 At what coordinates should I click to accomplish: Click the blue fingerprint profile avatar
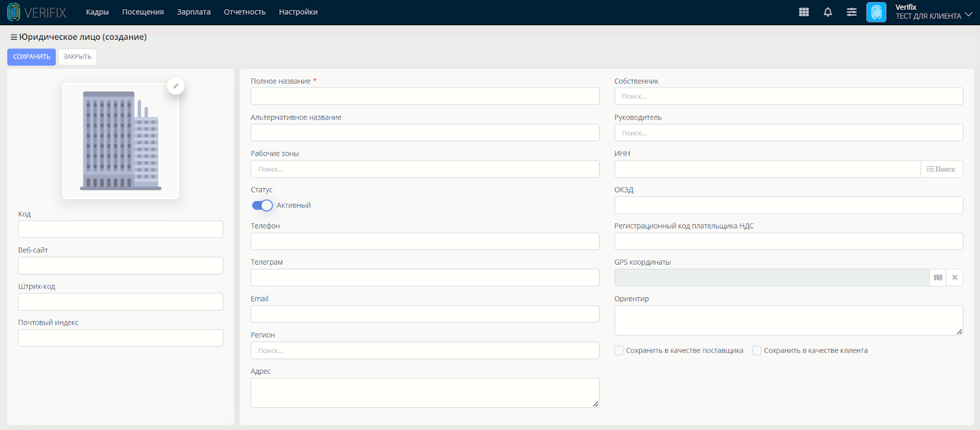tap(876, 12)
